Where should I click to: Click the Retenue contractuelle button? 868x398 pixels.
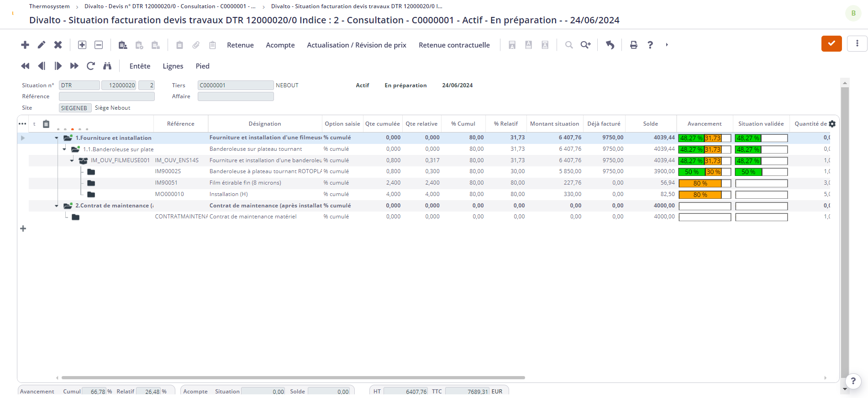454,45
